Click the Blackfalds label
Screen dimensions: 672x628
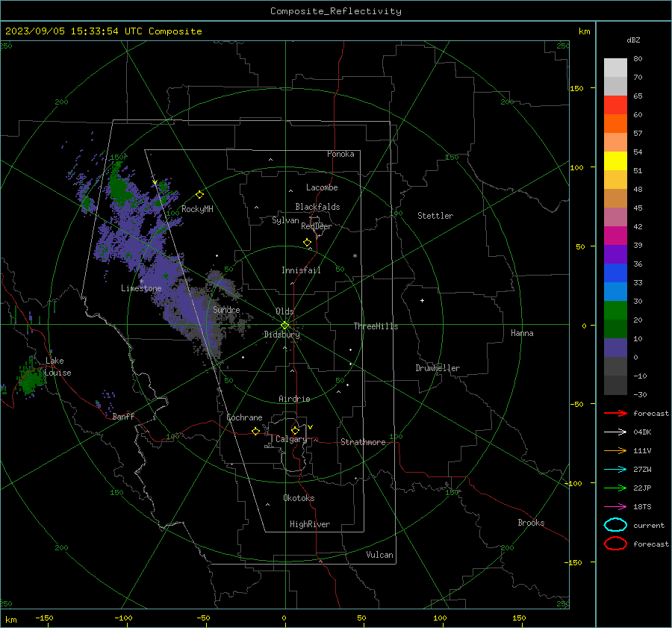pyautogui.click(x=317, y=207)
